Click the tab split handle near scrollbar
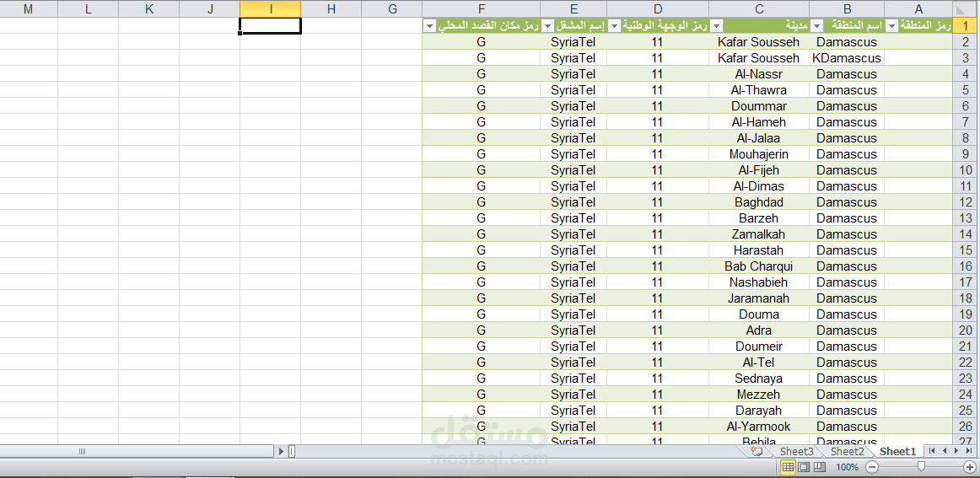The image size is (980, 478). [292, 451]
